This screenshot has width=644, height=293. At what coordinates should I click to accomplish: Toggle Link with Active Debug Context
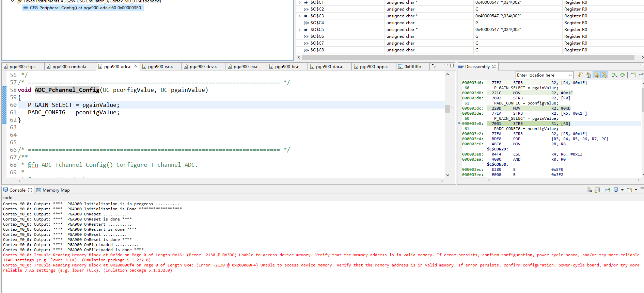coord(597,75)
